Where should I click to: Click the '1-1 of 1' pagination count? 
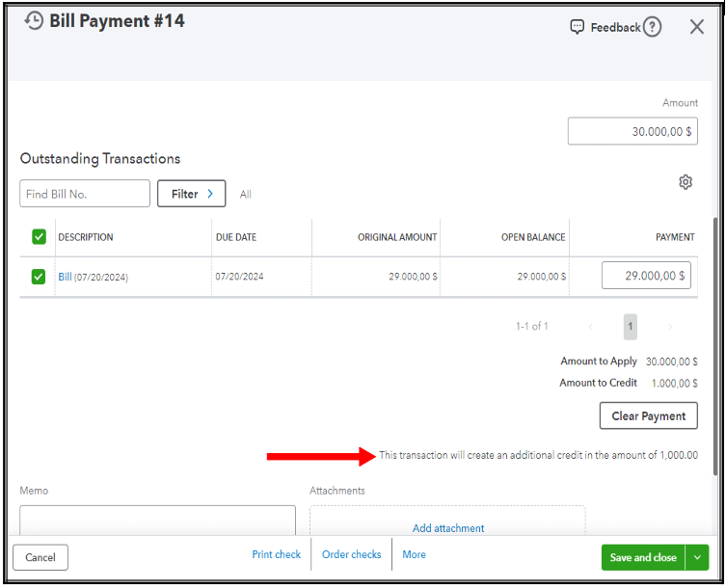[532, 327]
